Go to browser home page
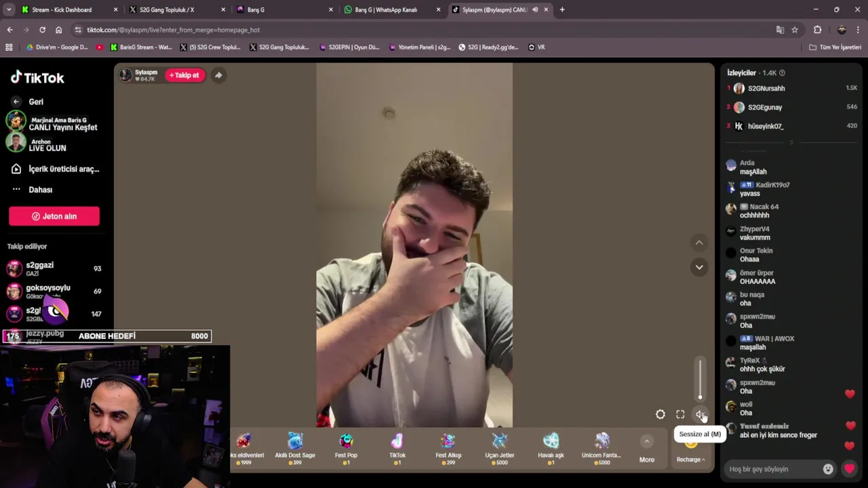The image size is (868, 488). (59, 30)
